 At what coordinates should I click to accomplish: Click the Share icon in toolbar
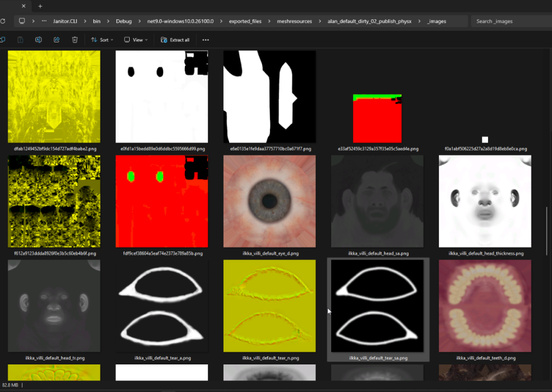coord(57,40)
